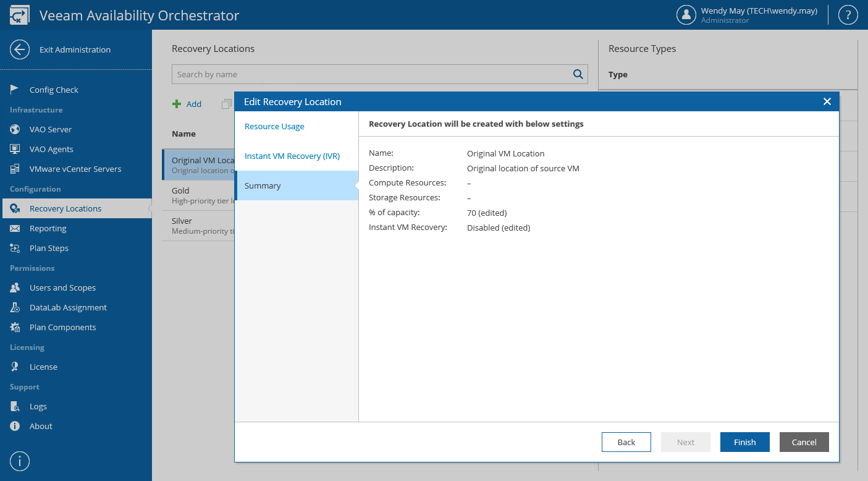Viewport: 868px width, 481px height.
Task: Switch to Instant VM Recovery (IVR) step
Action: [x=292, y=156]
